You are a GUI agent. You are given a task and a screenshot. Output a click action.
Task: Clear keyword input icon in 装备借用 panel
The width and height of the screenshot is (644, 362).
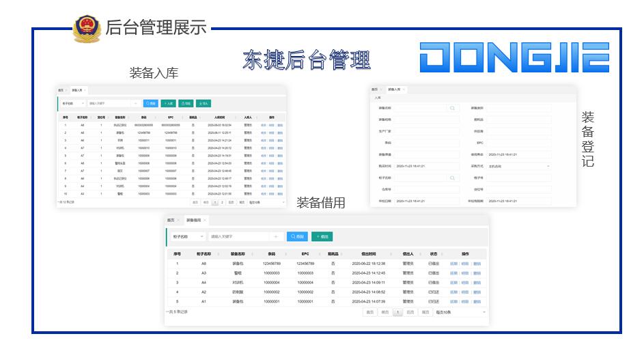tap(276, 237)
